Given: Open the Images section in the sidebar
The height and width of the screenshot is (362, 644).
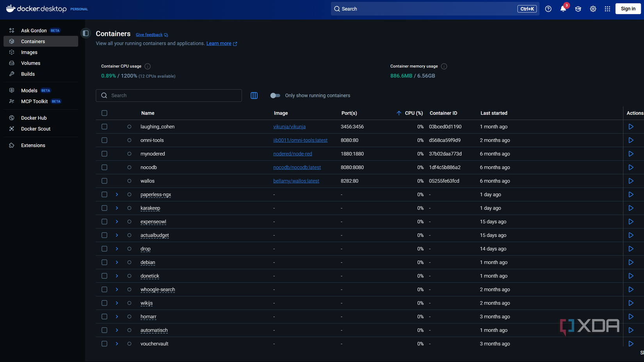Looking at the screenshot, I should click(29, 52).
